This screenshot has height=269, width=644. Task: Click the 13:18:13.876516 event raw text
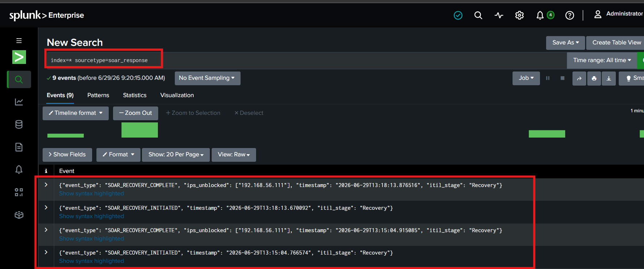click(281, 185)
